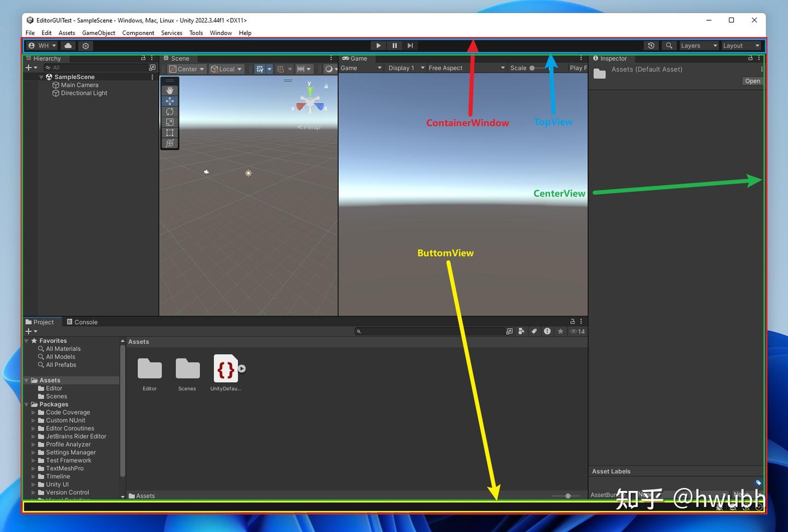Select the Rotate tool

pos(170,111)
